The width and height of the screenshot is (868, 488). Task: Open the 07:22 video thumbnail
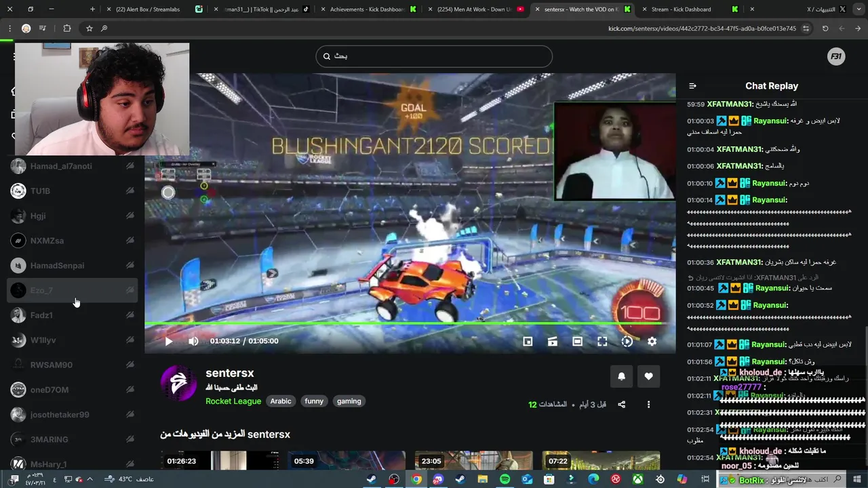point(601,461)
